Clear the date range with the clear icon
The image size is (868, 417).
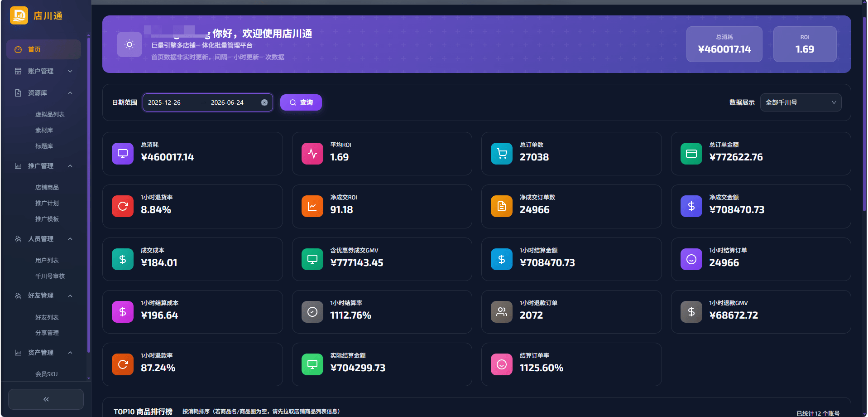264,102
